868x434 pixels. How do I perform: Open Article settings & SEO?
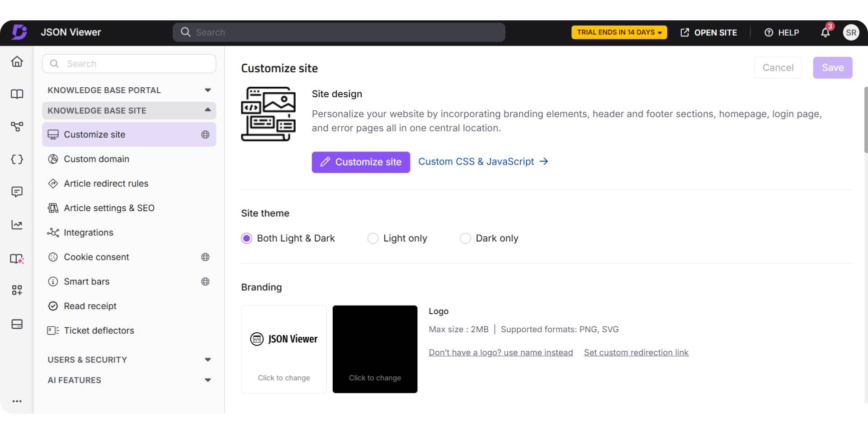108,208
